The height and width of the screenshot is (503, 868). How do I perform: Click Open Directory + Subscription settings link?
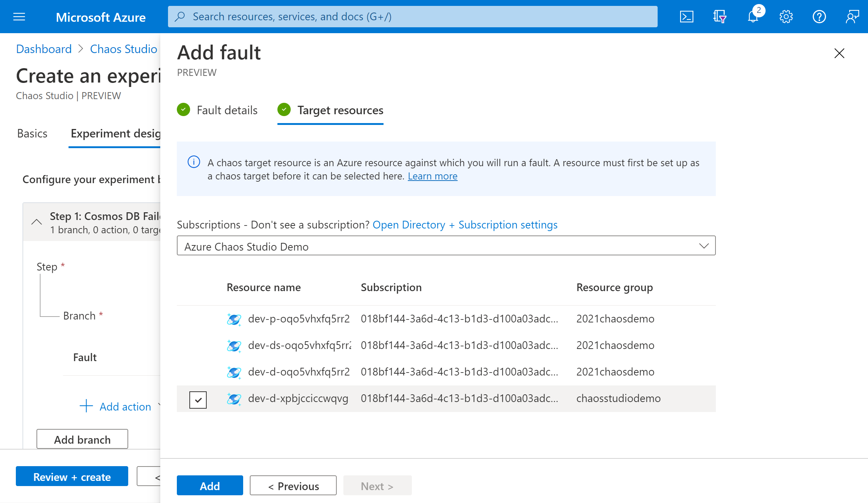[x=465, y=224]
